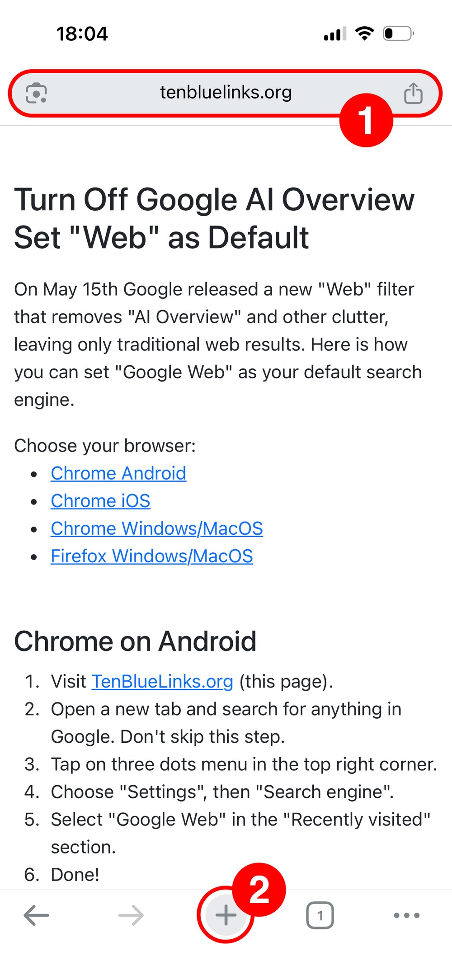Tap the red number 1 badge
452x980 pixels.
tap(366, 120)
